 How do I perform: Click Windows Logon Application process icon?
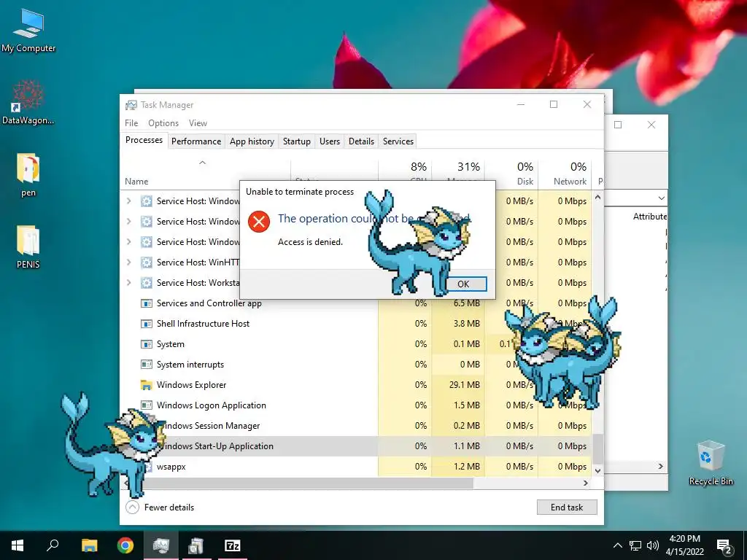tap(146, 405)
